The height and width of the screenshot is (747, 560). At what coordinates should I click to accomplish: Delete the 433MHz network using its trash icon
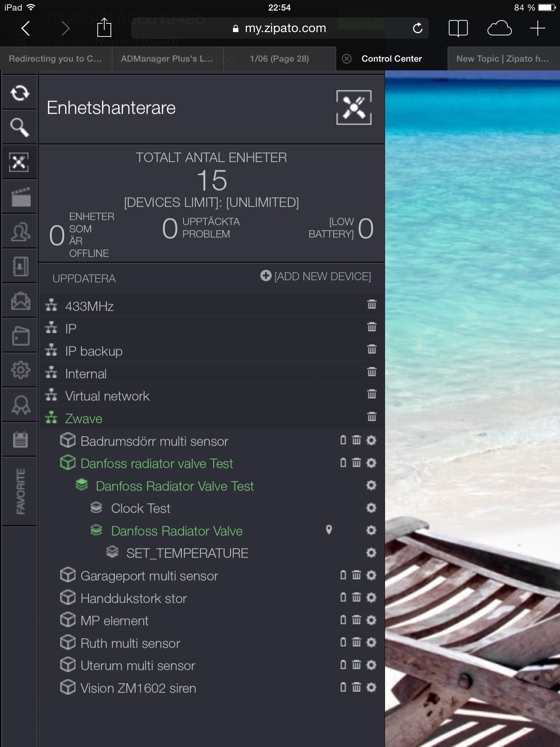372,305
